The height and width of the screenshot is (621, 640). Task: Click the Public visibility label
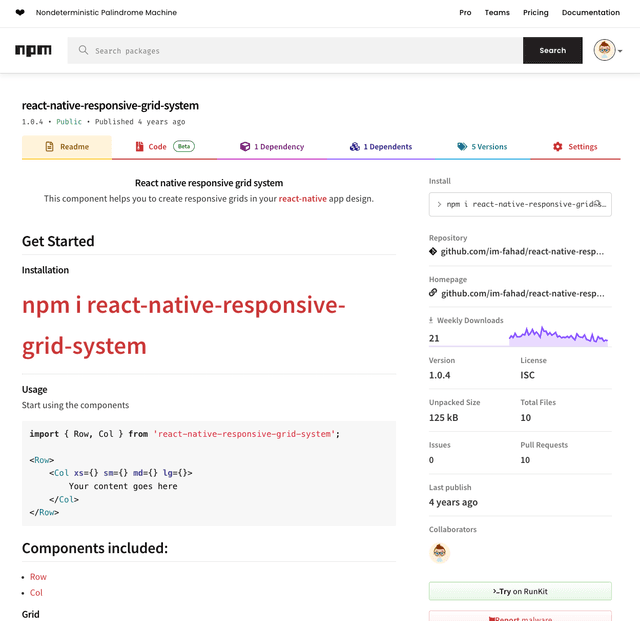click(69, 122)
